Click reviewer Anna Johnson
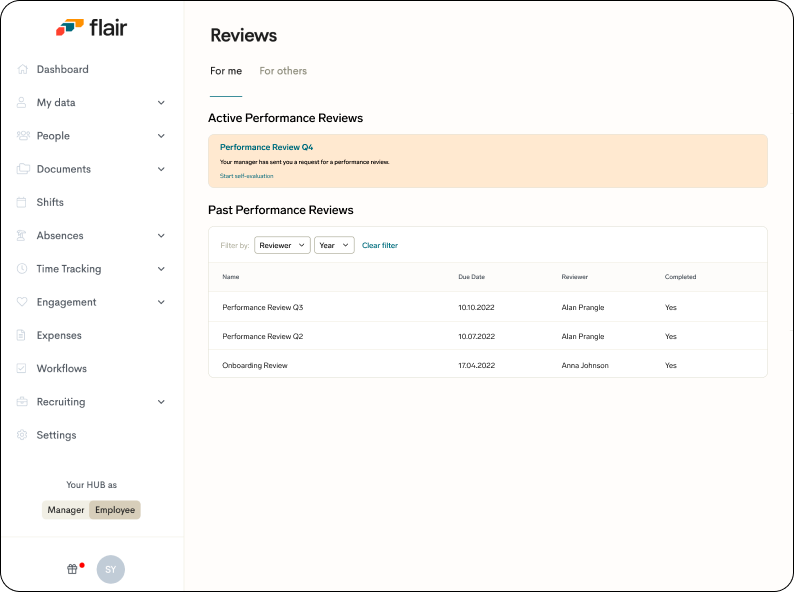The width and height of the screenshot is (794, 592). pos(585,365)
